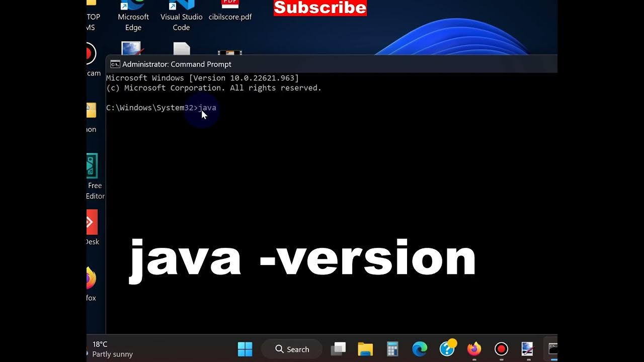Click the Command Prompt title bar icon
The width and height of the screenshot is (644, 362).
click(x=115, y=64)
